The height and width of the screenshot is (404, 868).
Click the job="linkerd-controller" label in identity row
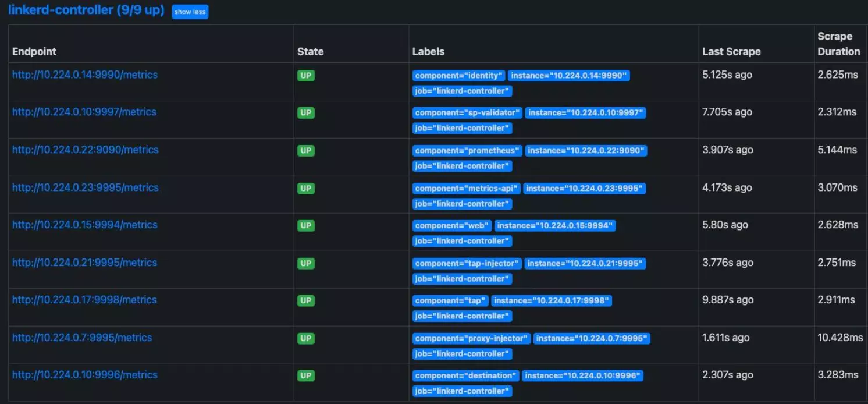pyautogui.click(x=463, y=91)
